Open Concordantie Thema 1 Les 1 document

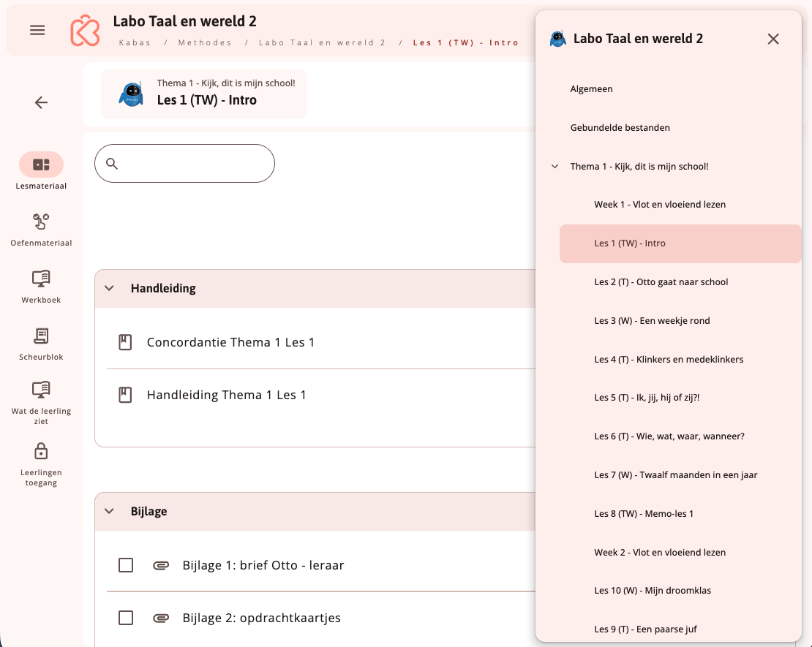coord(230,342)
